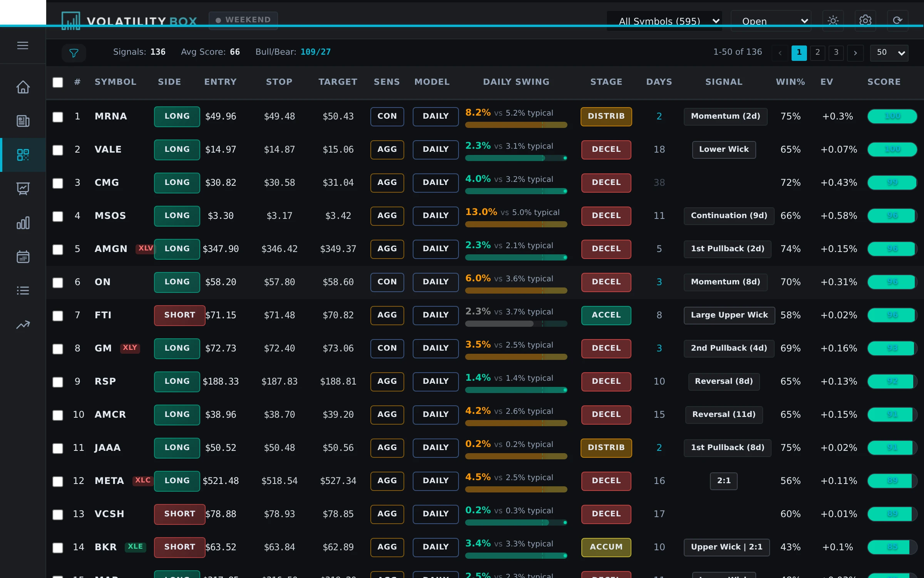Screen dimensions: 924x578
Task: Open the chart presentation sidebar icon
Action: tap(23, 189)
